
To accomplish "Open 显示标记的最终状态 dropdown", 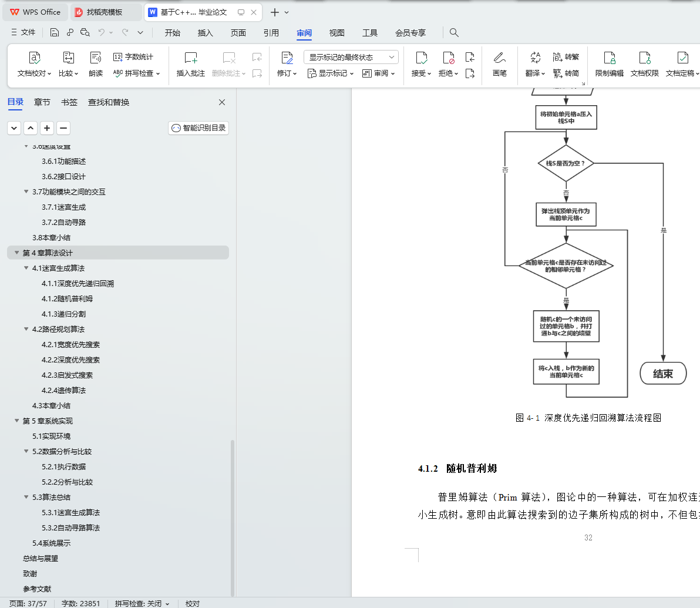I will click(351, 57).
